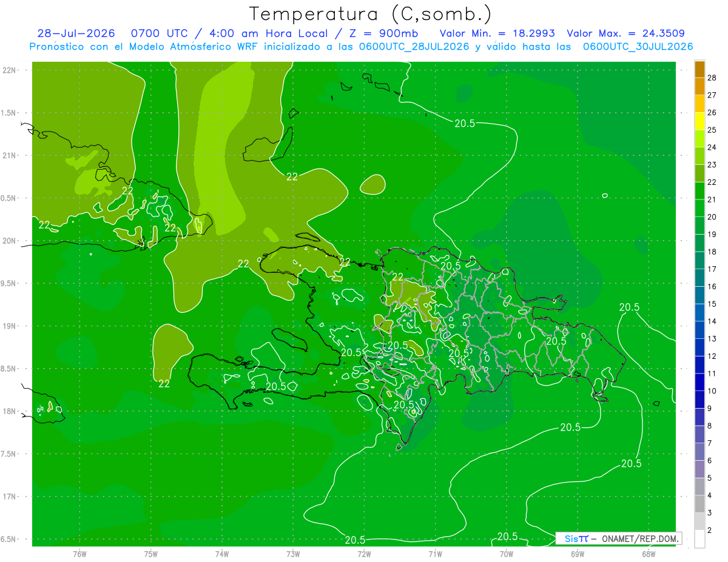This screenshot has width=728, height=562.
Task: Pick the gray legend swatch between 3 and 4
Action: coord(699,504)
